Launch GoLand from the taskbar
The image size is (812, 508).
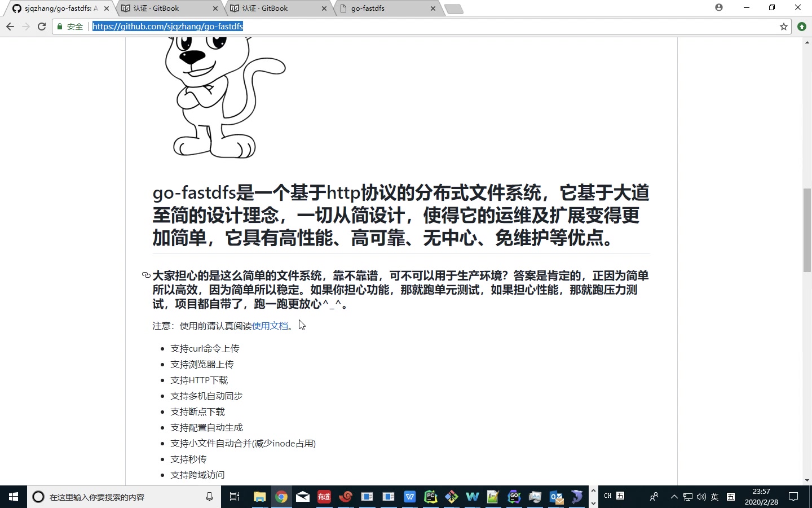(x=514, y=497)
